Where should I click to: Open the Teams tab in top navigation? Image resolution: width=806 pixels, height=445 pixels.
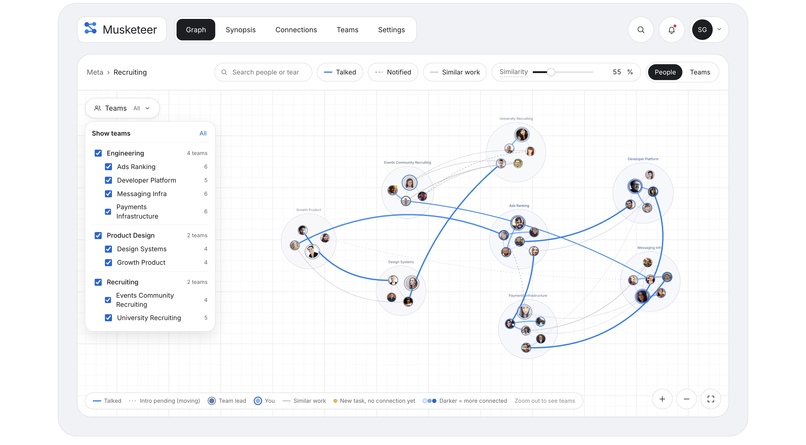[x=347, y=30]
